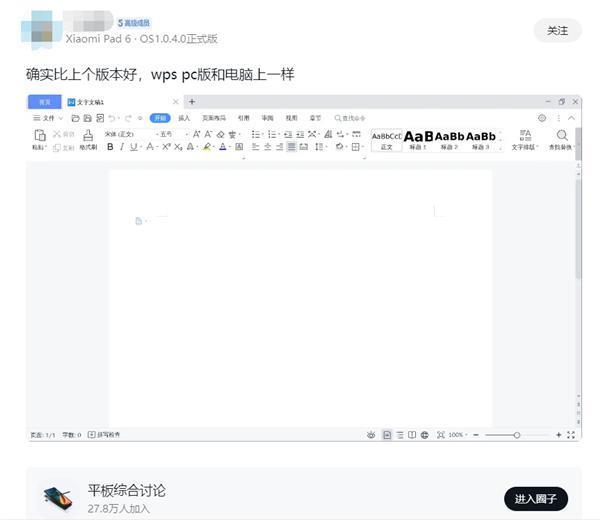Image resolution: width=600 pixels, height=522 pixels.
Task: Toggle page layout view in status bar
Action: pyautogui.click(x=387, y=435)
